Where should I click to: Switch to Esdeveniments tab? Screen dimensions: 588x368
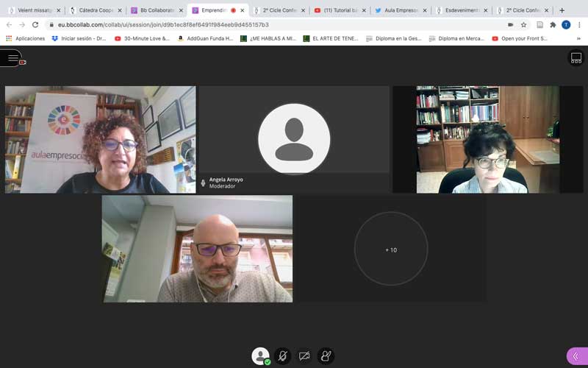coord(462,10)
